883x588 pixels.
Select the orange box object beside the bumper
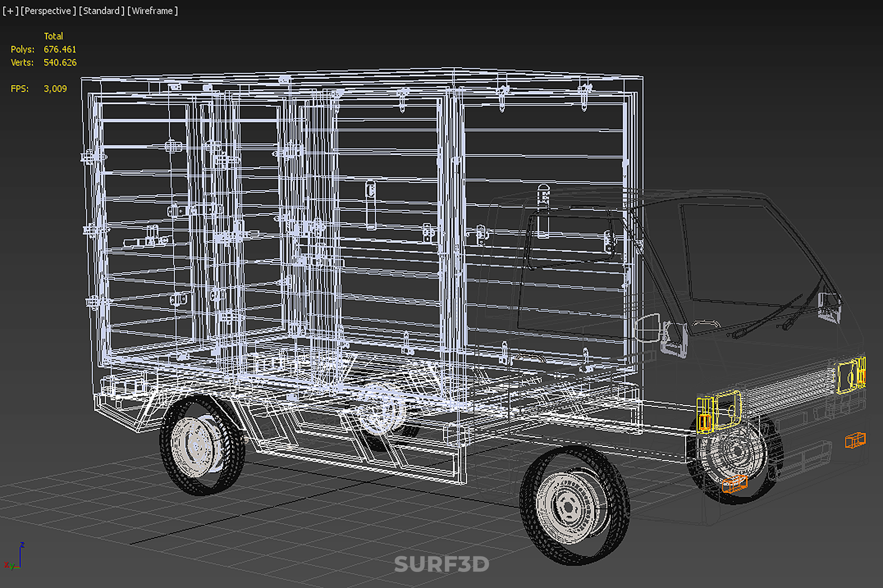point(855,440)
